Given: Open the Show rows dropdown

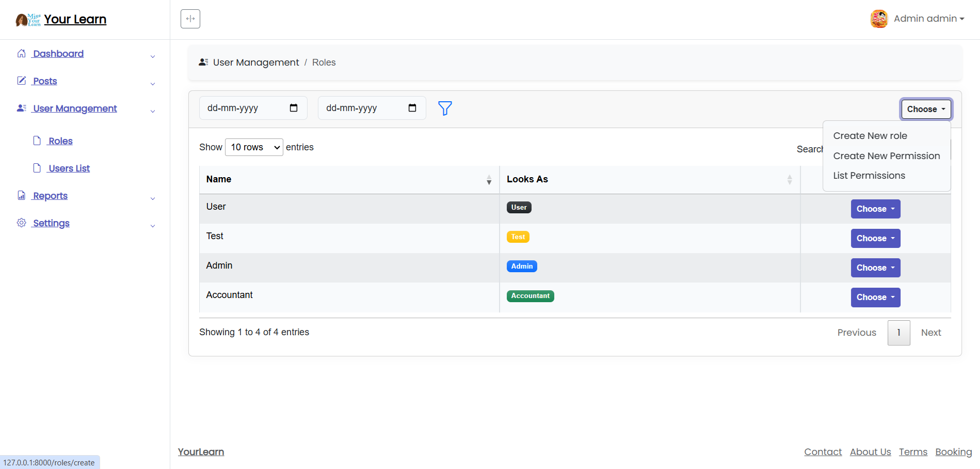Looking at the screenshot, I should (253, 147).
